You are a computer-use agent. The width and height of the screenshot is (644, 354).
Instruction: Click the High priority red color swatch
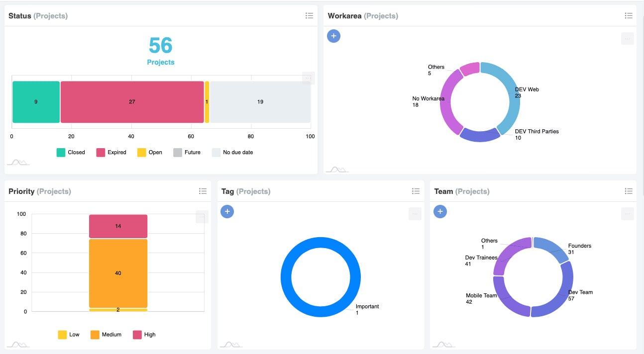137,335
